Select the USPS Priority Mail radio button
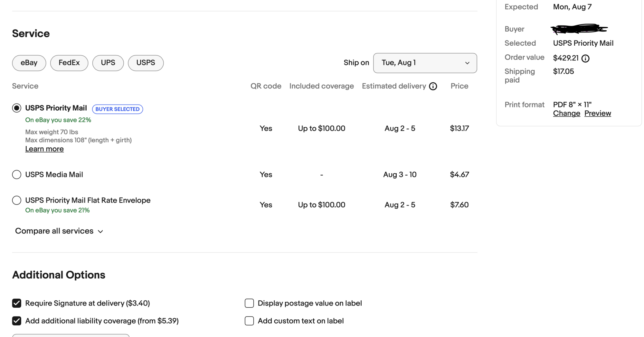The width and height of the screenshot is (644, 337). [x=17, y=108]
